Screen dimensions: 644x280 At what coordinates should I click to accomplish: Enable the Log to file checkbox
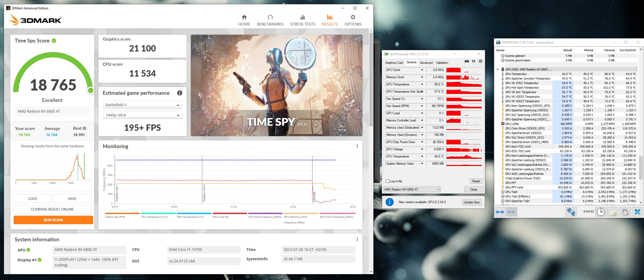pyautogui.click(x=388, y=181)
